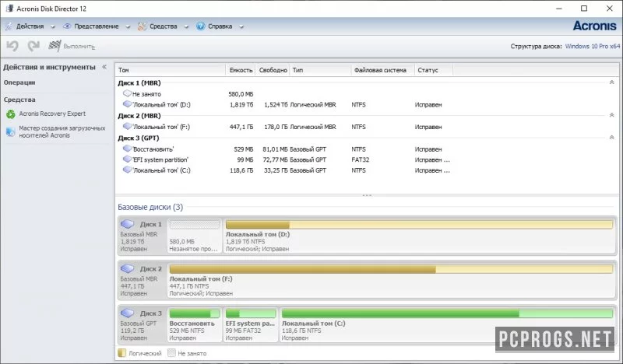Sort by the Свободно column header
623x364 pixels.
tap(273, 70)
